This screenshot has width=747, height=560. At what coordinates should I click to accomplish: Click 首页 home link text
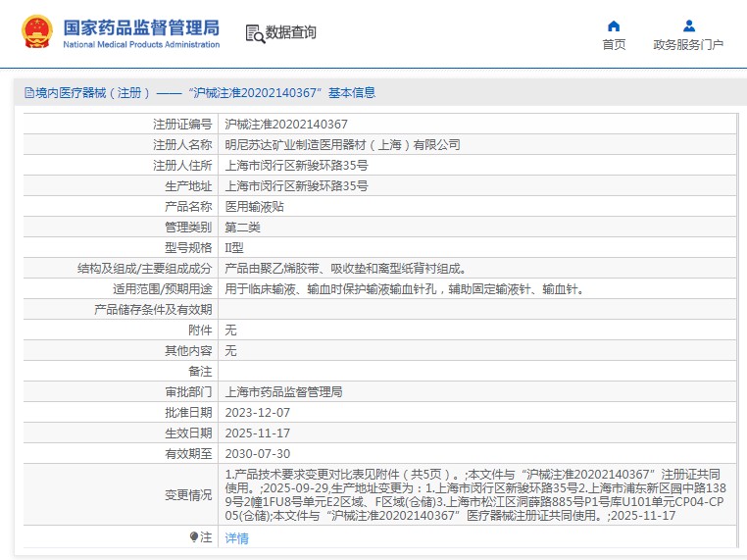614,44
